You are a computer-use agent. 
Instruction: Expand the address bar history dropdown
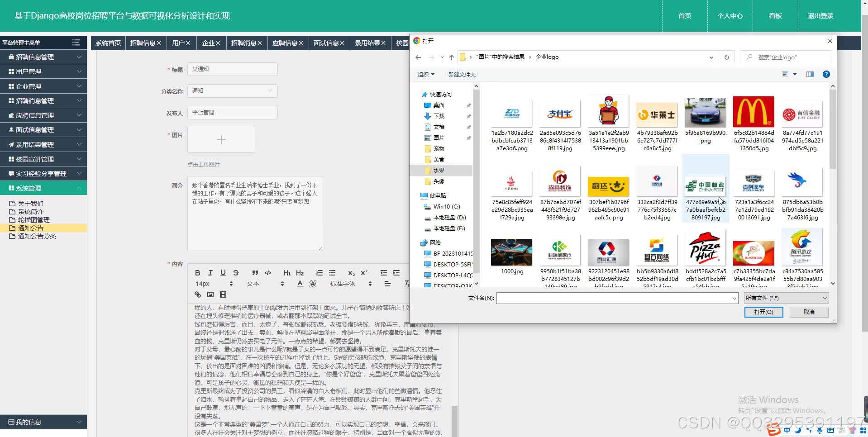(711, 57)
